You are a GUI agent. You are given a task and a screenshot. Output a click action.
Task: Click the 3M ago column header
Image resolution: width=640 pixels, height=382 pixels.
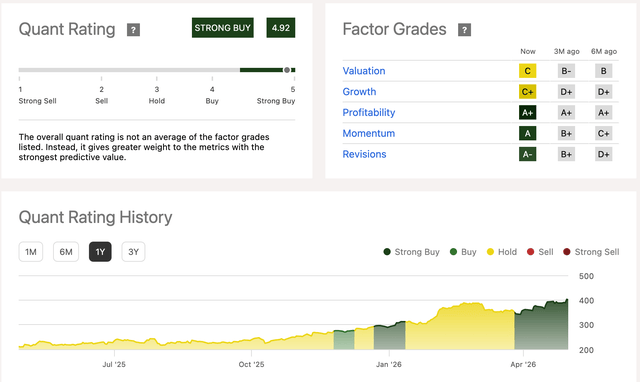[567, 51]
